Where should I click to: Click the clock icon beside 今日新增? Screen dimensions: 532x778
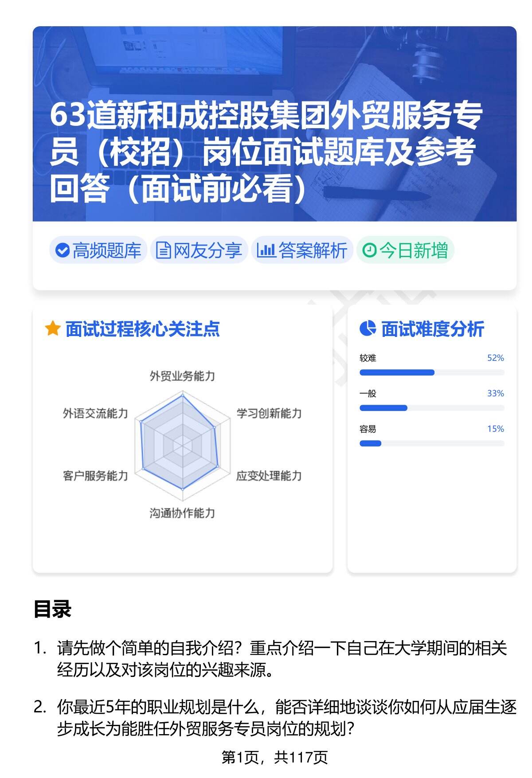[369, 250]
